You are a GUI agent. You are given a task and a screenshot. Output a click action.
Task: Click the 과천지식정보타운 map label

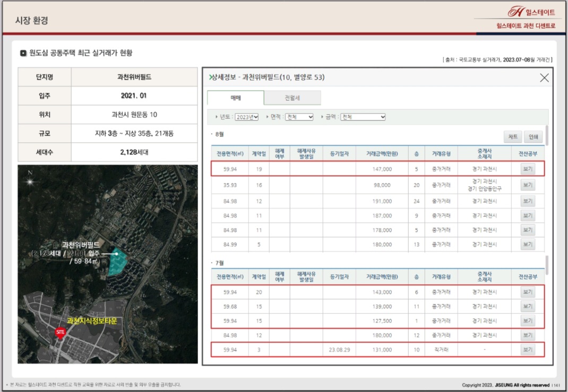[x=92, y=321]
